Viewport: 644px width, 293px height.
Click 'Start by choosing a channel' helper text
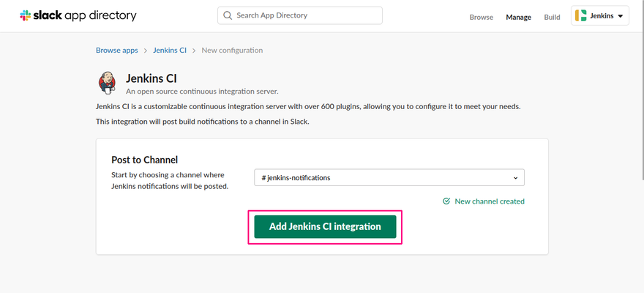coord(170,180)
